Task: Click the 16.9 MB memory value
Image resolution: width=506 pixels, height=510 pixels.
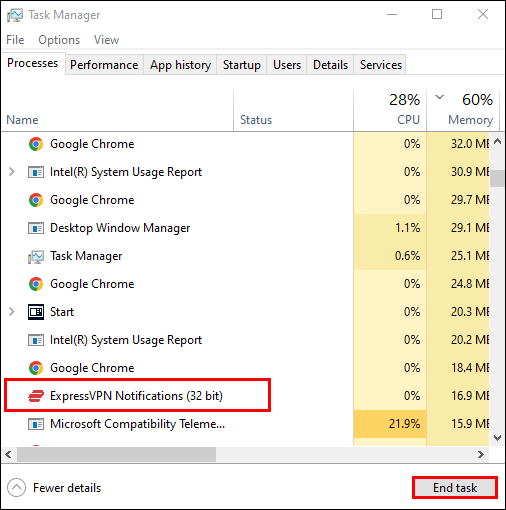Action: [x=470, y=396]
